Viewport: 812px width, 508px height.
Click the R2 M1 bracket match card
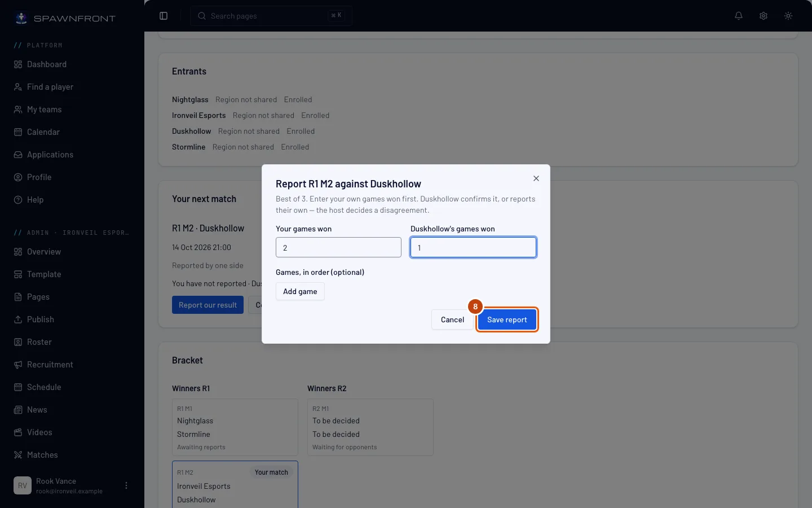pyautogui.click(x=370, y=427)
